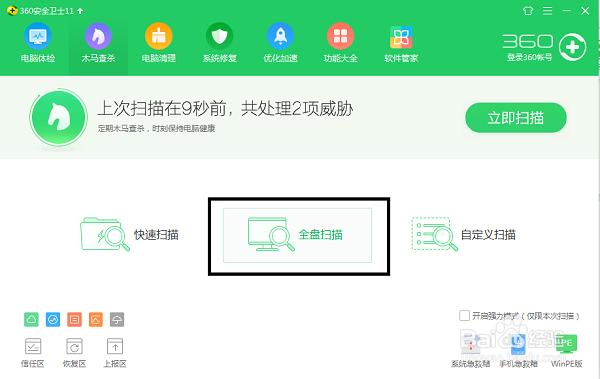This screenshot has height=379, width=600.
Task: Click the red list-style engine icon
Action: click(x=74, y=319)
